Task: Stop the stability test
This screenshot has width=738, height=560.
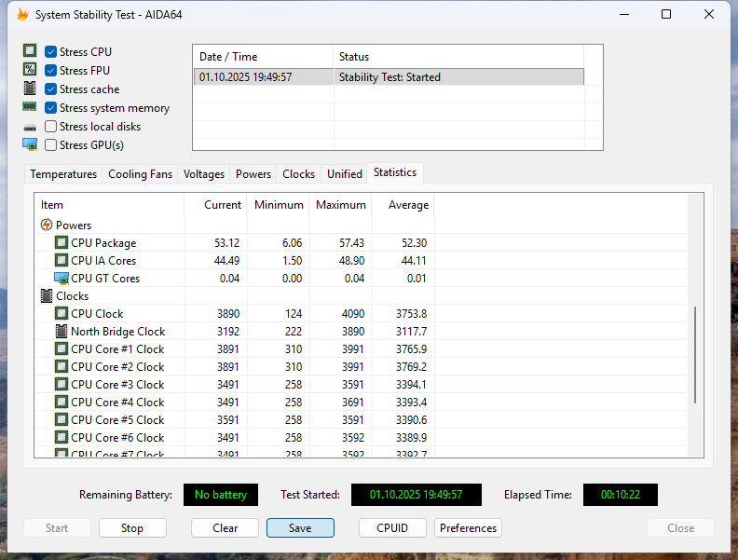Action: click(132, 528)
